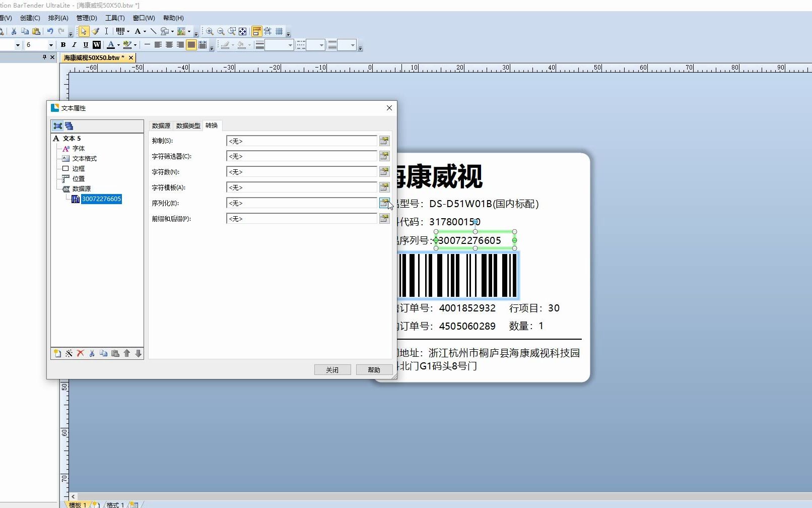Open the 管理(D) menu
812x508 pixels.
(87, 18)
